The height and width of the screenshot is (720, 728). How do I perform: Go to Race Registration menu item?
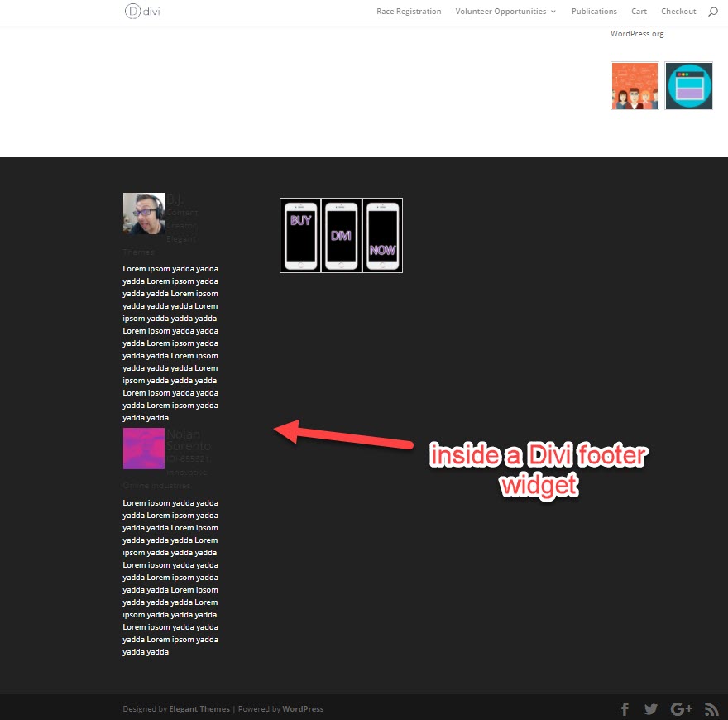point(409,11)
